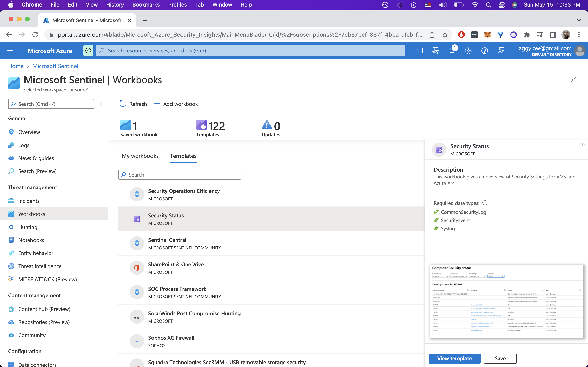
Task: Open Azure portal settings gear
Action: coord(468,51)
